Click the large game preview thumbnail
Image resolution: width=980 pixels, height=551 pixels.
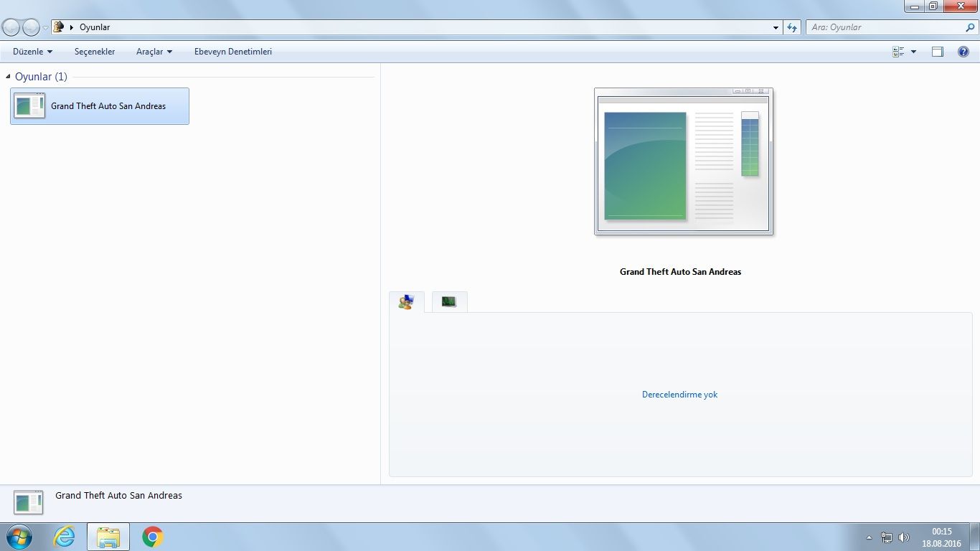pos(684,161)
